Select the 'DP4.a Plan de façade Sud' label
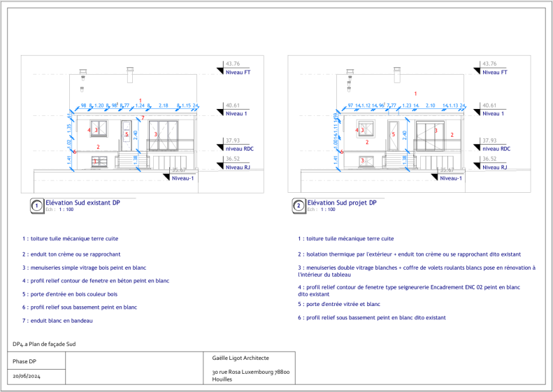The width and height of the screenshot is (553, 392). click(x=44, y=344)
